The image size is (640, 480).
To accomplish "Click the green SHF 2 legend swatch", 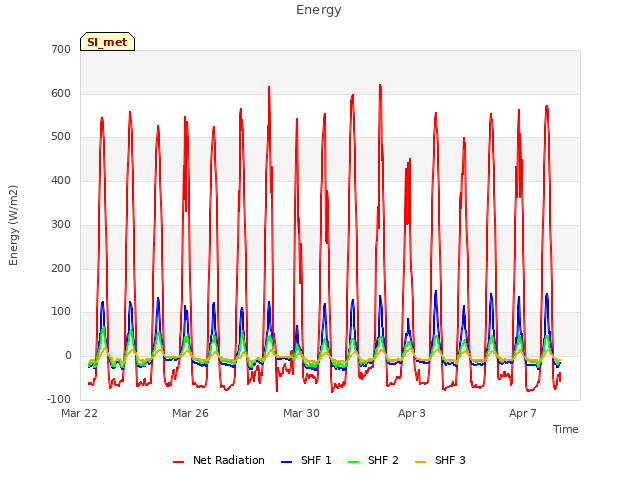I will pos(353,462).
